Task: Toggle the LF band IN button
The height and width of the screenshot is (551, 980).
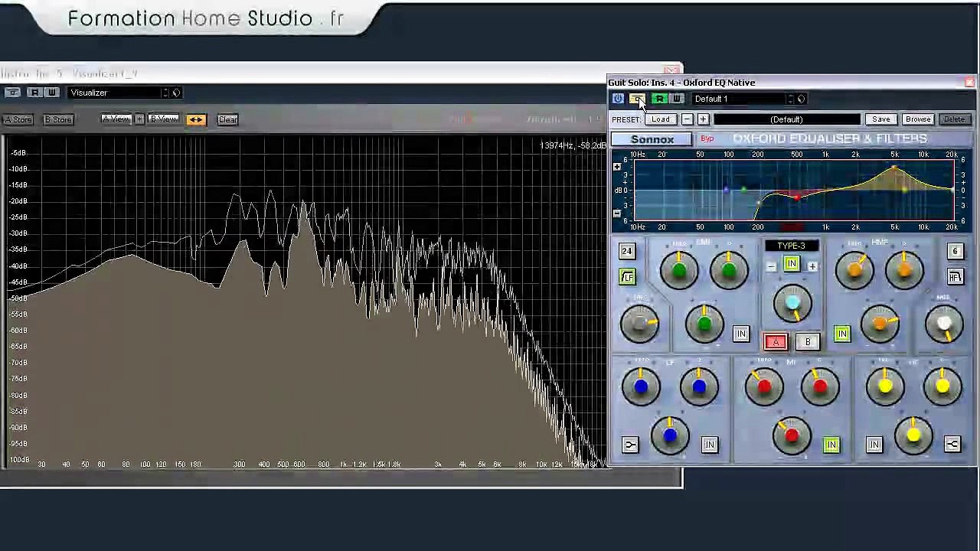Action: [710, 445]
